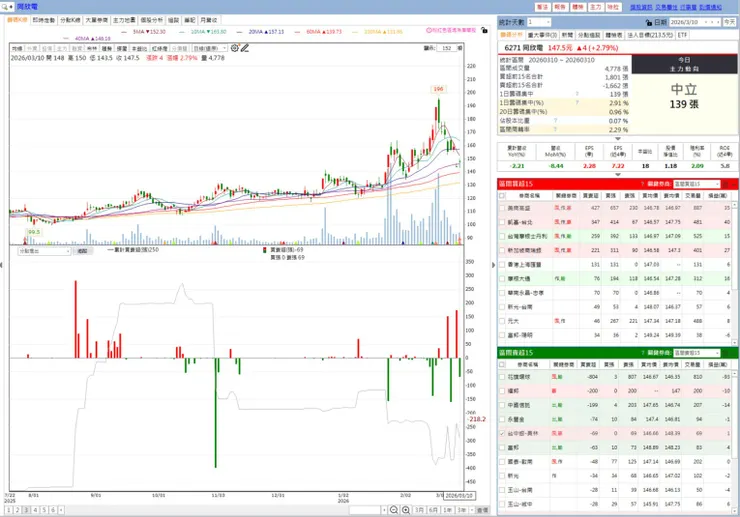This screenshot has width=740, height=517.
Task: Open the dropdown in the green 賣超15 header
Action: click(x=717, y=353)
